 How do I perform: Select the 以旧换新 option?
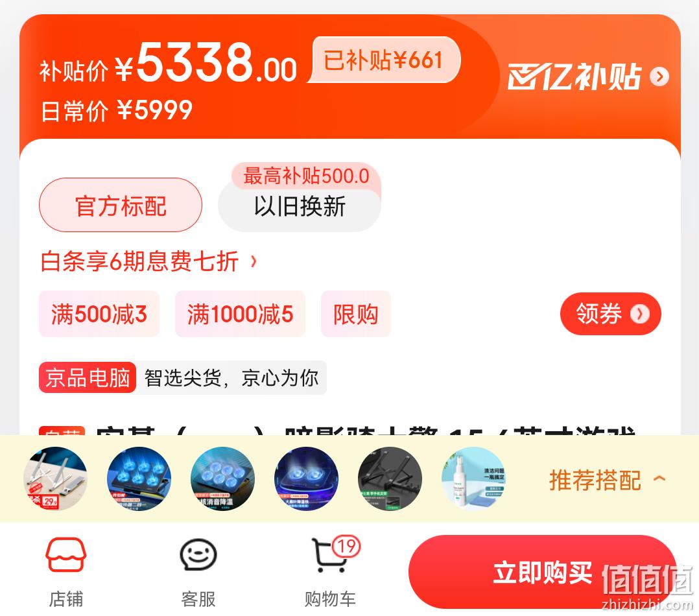coord(300,206)
